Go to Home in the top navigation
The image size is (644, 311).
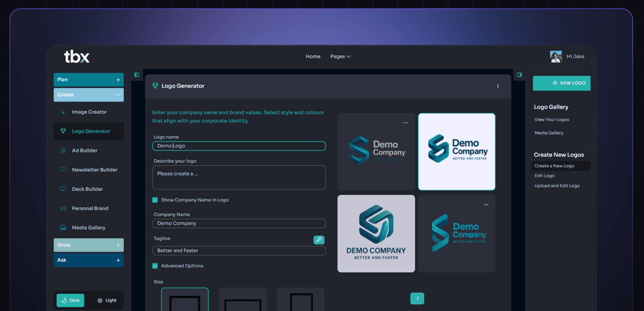click(x=313, y=56)
